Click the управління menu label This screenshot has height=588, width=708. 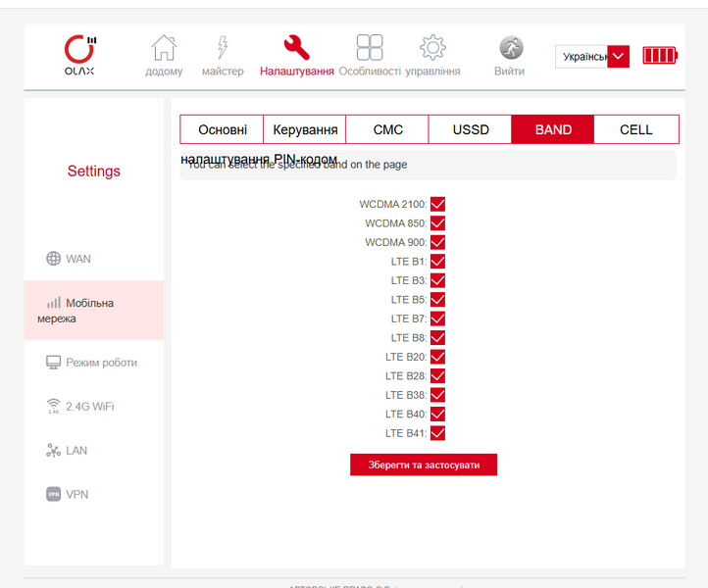tap(432, 72)
